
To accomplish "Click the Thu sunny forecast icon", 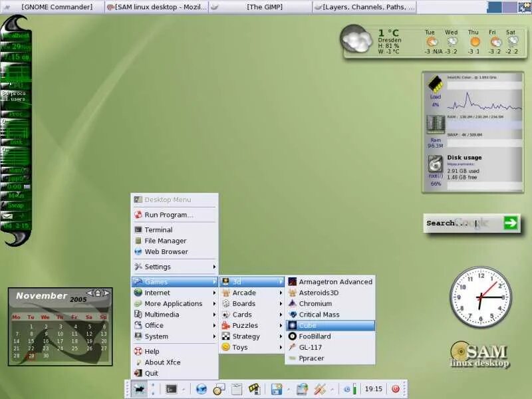I will click(475, 42).
